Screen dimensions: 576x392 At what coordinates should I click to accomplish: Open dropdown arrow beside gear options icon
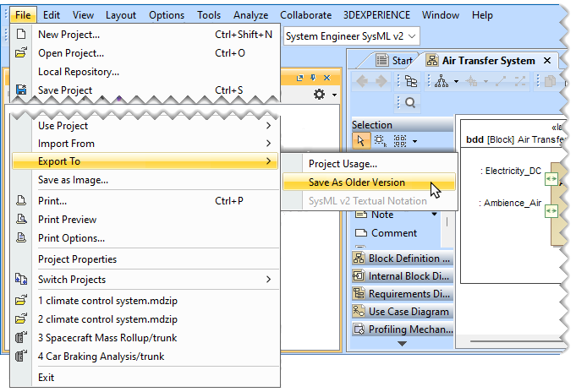(334, 95)
